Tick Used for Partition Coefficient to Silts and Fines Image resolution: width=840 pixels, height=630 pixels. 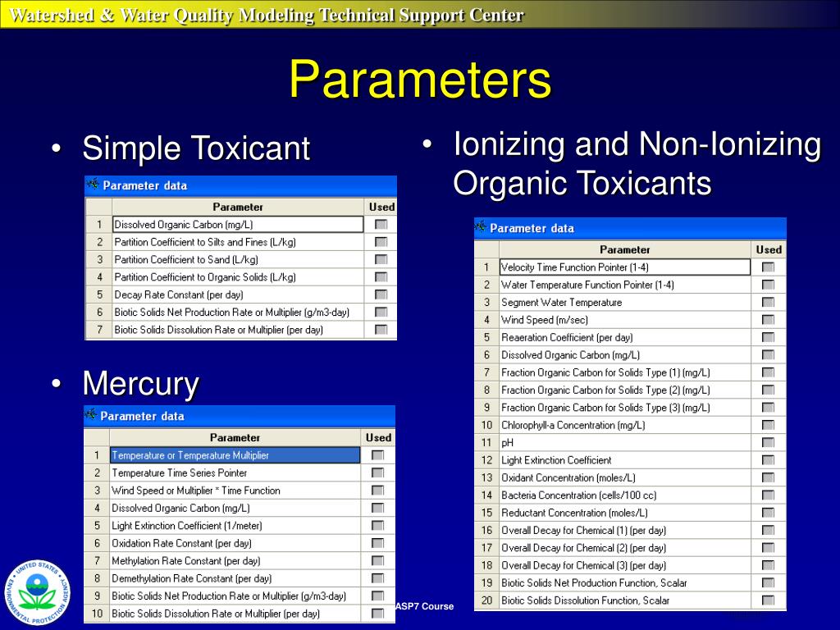pos(381,242)
